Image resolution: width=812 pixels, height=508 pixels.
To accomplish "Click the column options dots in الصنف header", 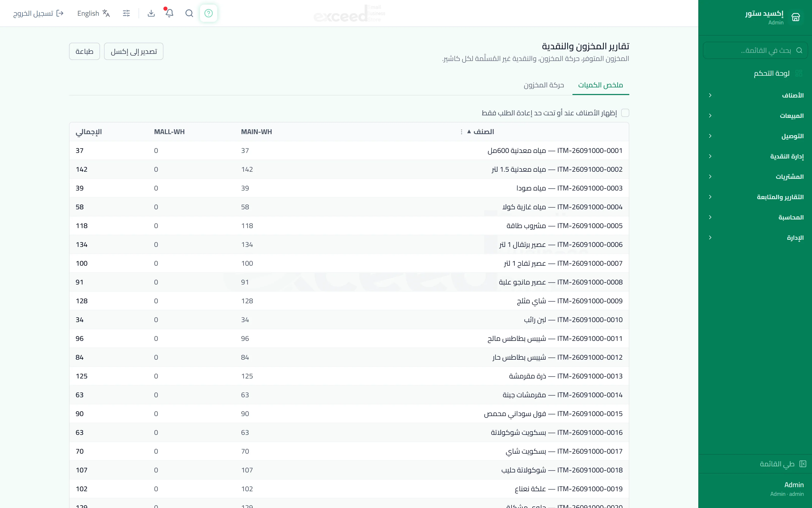I will point(461,132).
